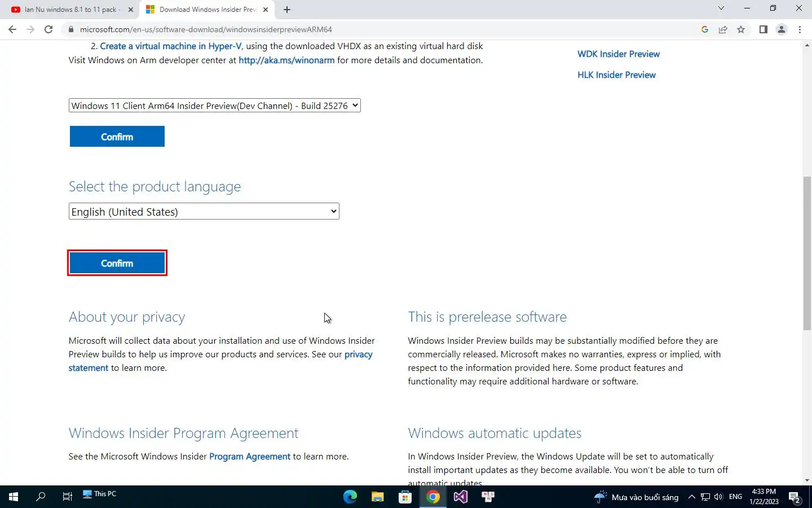
Task: Bookmark this page with star icon
Action: click(741, 29)
